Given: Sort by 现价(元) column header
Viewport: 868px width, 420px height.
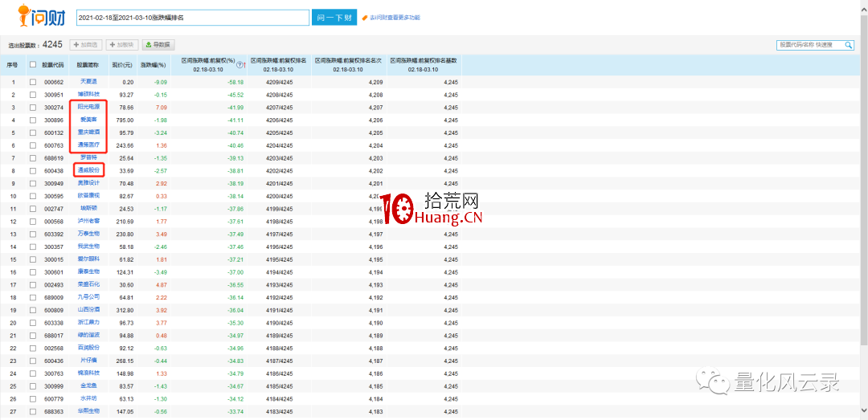Looking at the screenshot, I should click(x=121, y=64).
